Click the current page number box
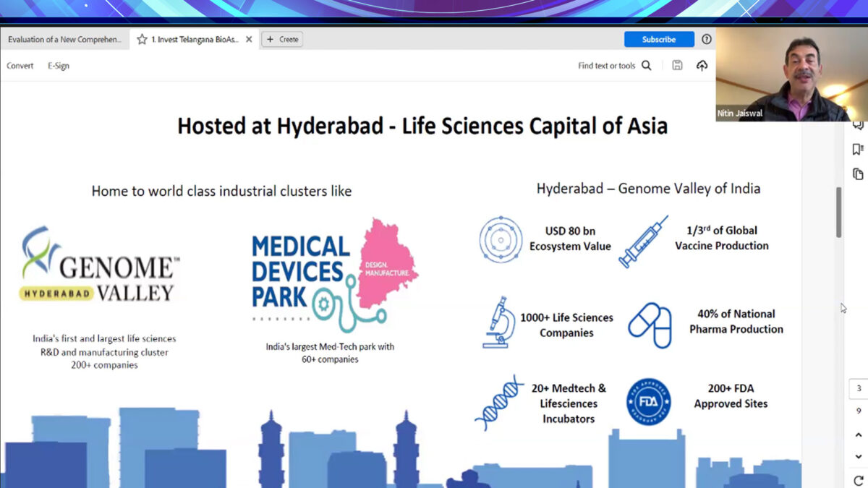Image resolution: width=868 pixels, height=488 pixels. [x=859, y=388]
